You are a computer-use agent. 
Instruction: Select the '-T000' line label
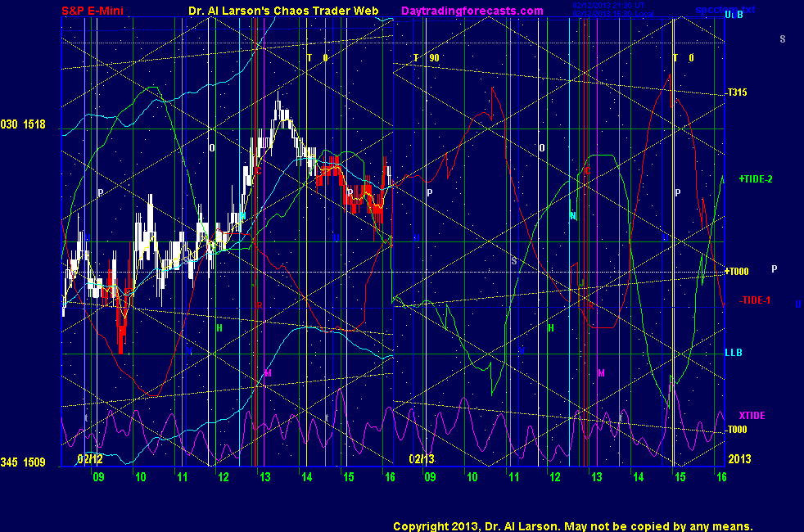(736, 430)
